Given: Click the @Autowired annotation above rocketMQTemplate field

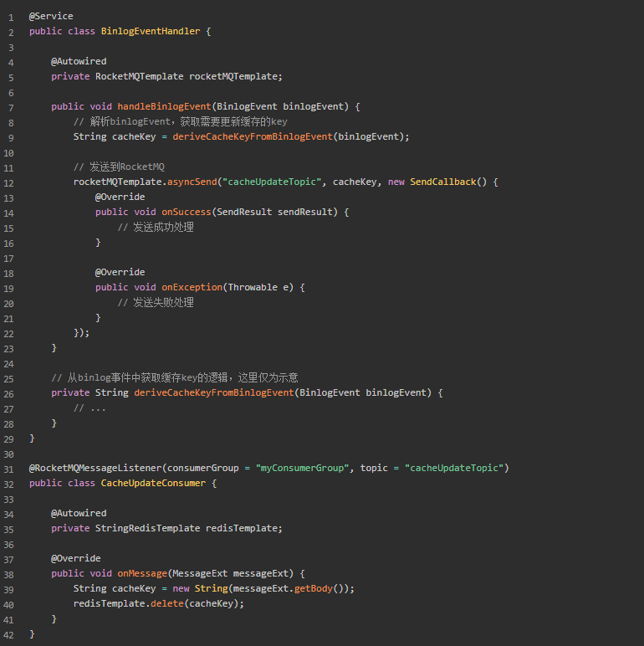Looking at the screenshot, I should [x=79, y=61].
